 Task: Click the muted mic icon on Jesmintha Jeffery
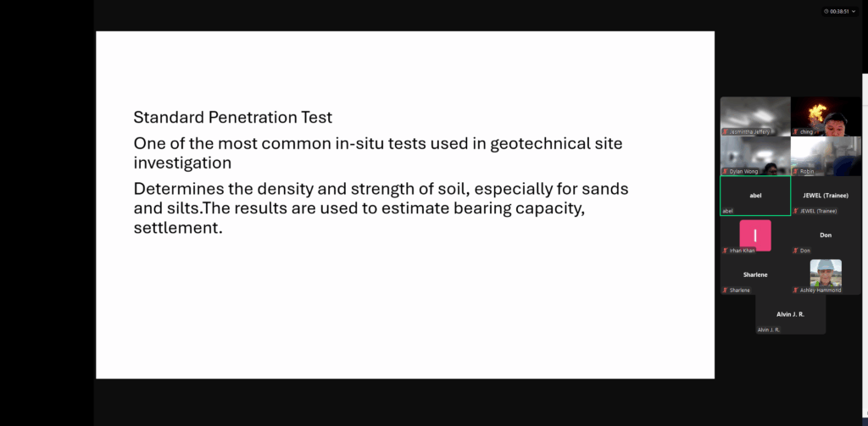coord(726,131)
